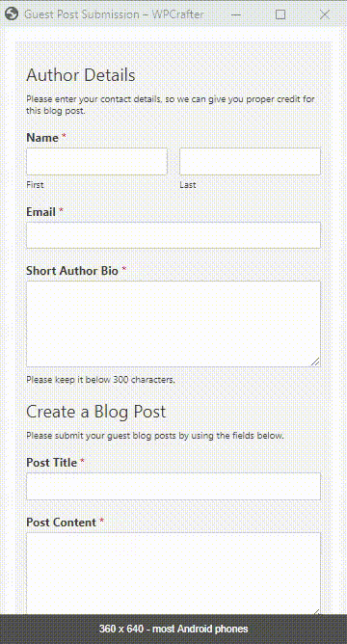Close the Guest Post Submission window
This screenshot has height=644, width=347.
(x=325, y=14)
